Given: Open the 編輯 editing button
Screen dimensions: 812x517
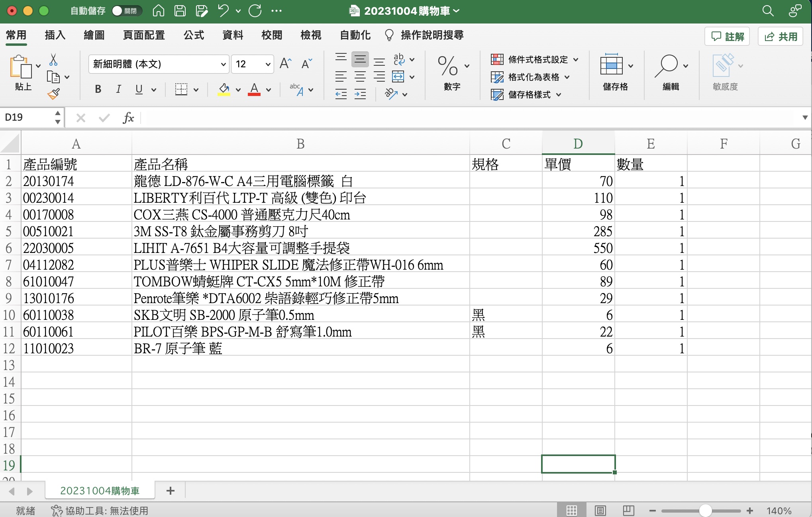Looking at the screenshot, I should point(671,72).
